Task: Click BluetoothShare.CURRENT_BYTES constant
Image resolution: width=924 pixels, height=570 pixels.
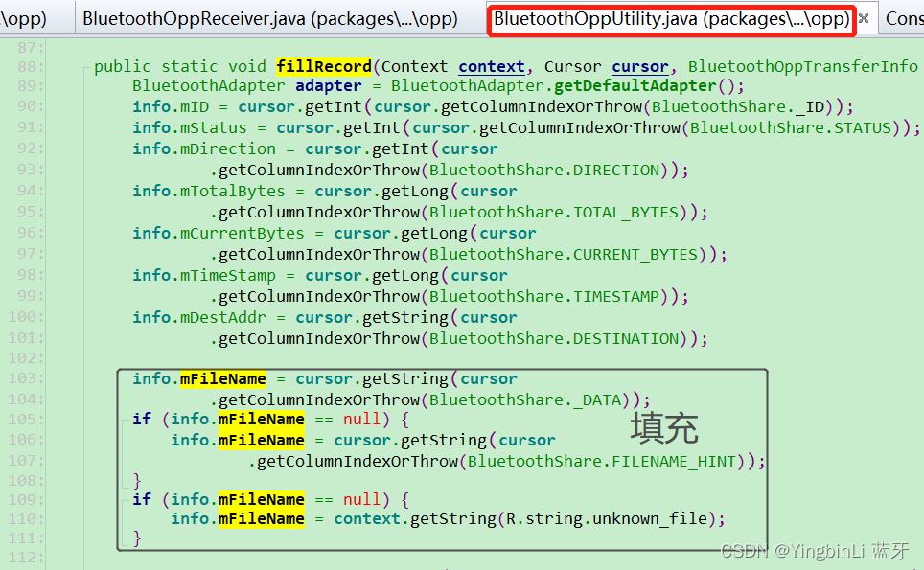Action: point(563,255)
